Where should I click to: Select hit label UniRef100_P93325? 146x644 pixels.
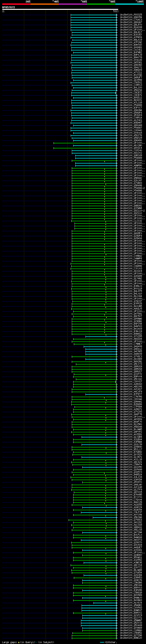(131, 15)
